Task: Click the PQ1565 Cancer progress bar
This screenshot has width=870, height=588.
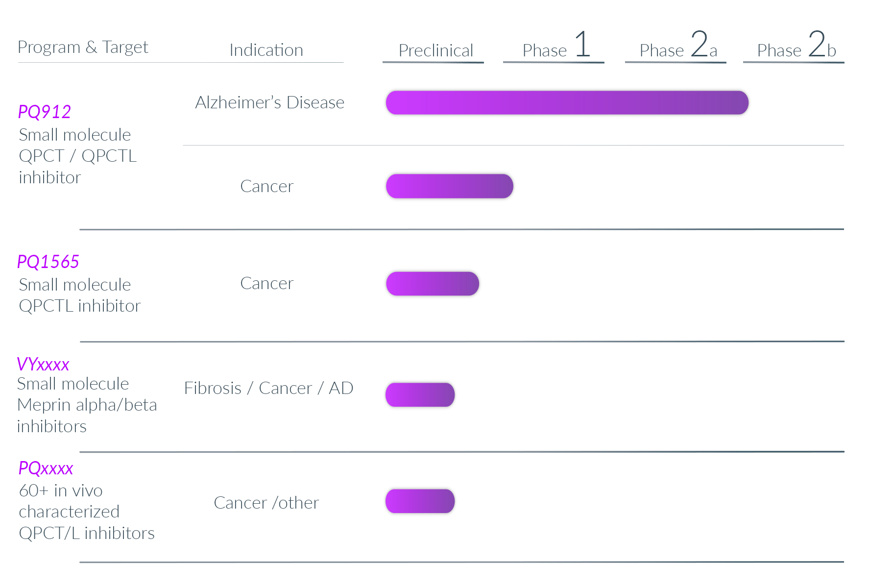Action: [433, 284]
